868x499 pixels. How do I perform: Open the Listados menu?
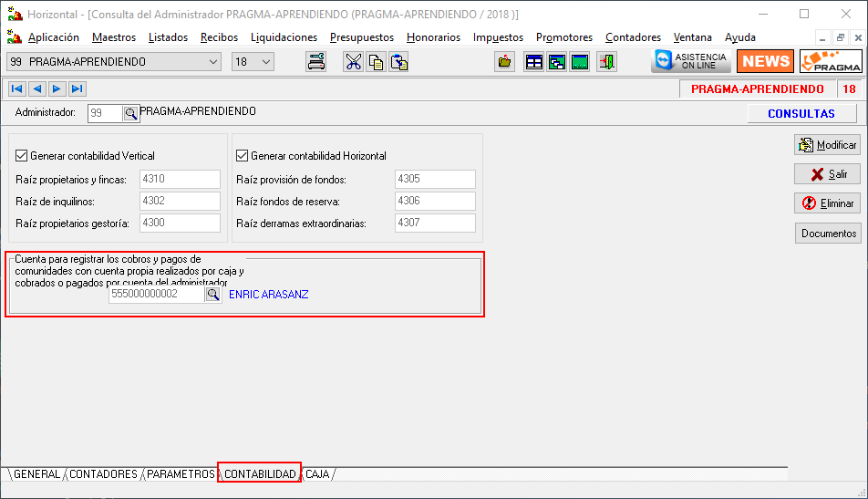(169, 37)
